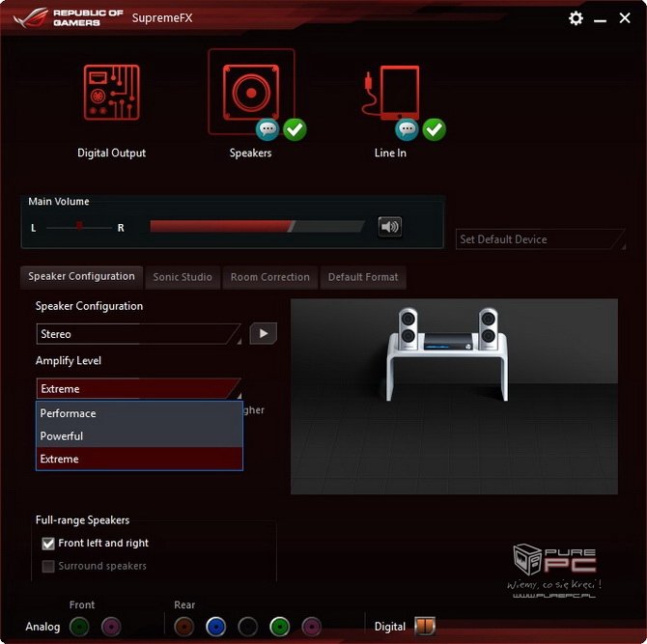Switch to Speaker Configuration tab

(82, 276)
